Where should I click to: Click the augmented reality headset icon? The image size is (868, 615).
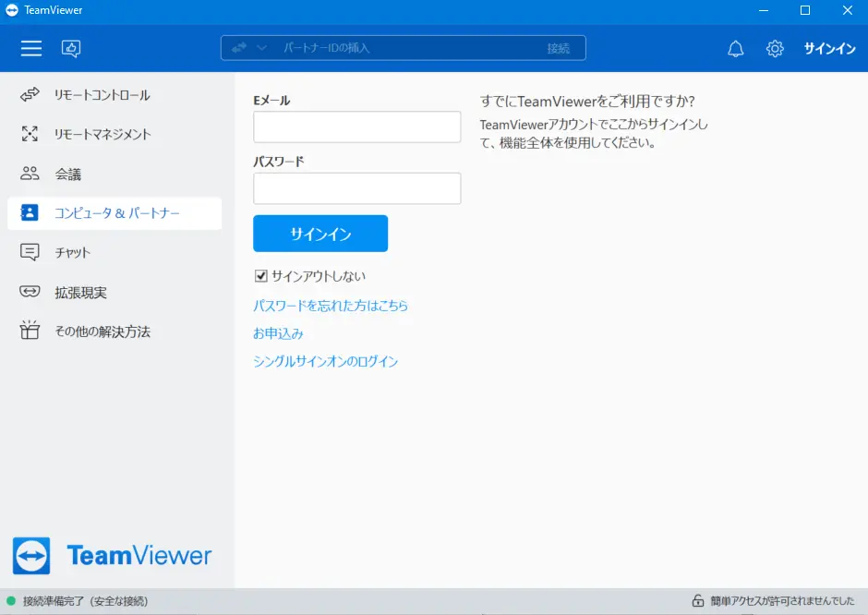[x=30, y=291]
